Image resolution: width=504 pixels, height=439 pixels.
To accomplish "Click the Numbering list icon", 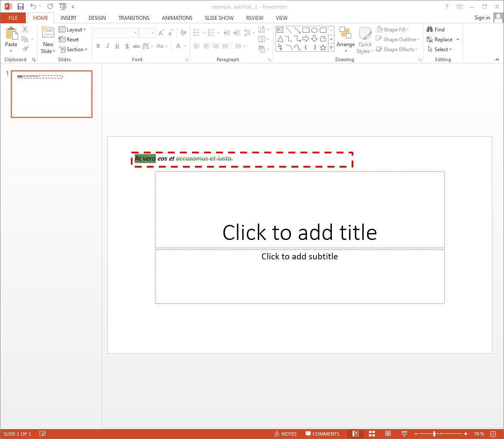I will (211, 32).
